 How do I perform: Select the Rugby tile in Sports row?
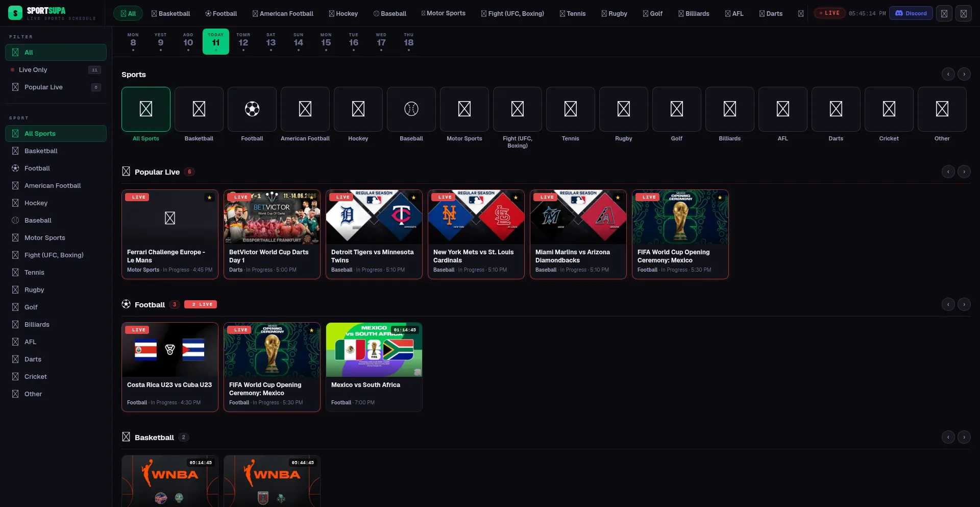pyautogui.click(x=624, y=109)
